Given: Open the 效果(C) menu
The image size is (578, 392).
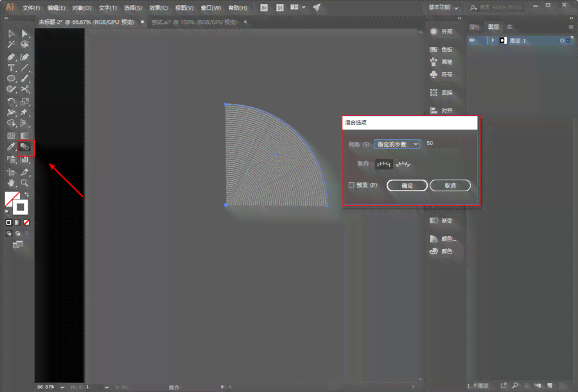Looking at the screenshot, I should coord(159,8).
